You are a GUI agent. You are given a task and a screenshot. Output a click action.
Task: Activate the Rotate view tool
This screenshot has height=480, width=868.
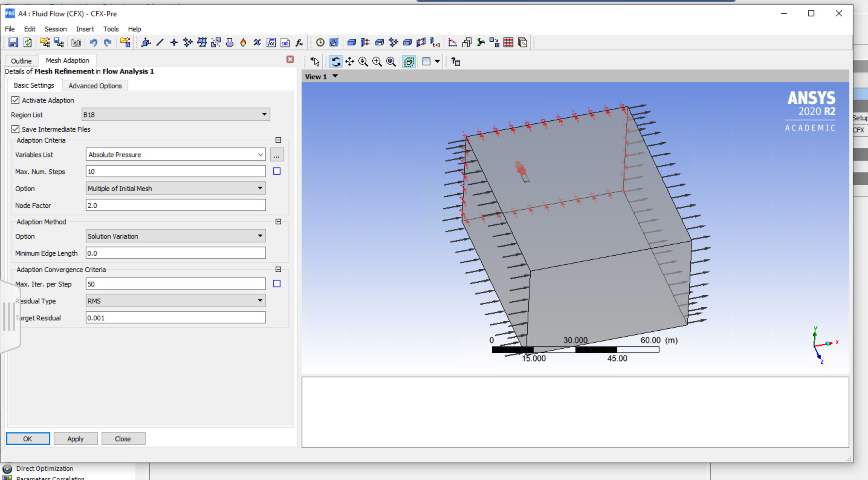(336, 62)
